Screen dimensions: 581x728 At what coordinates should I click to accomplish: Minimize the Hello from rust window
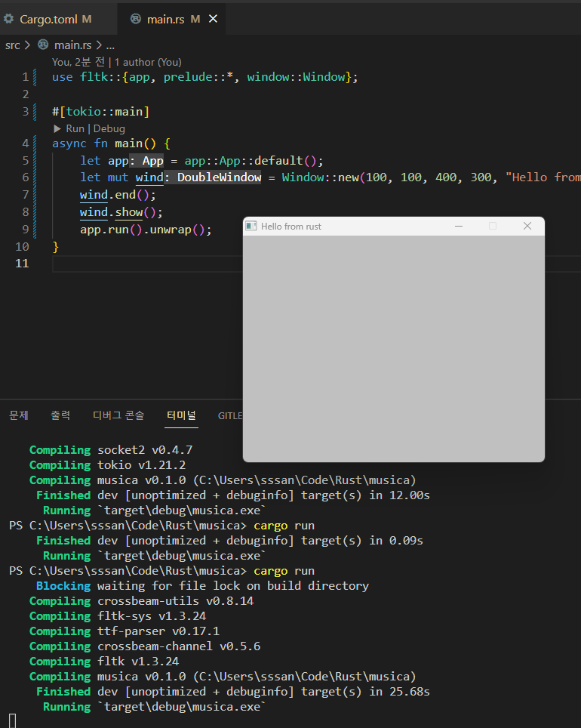(458, 226)
